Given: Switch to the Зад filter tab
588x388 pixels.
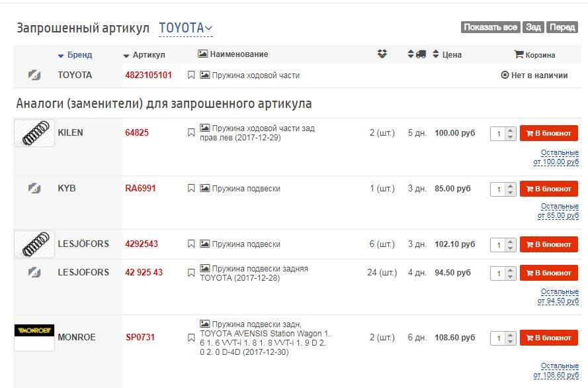Looking at the screenshot, I should (x=534, y=27).
